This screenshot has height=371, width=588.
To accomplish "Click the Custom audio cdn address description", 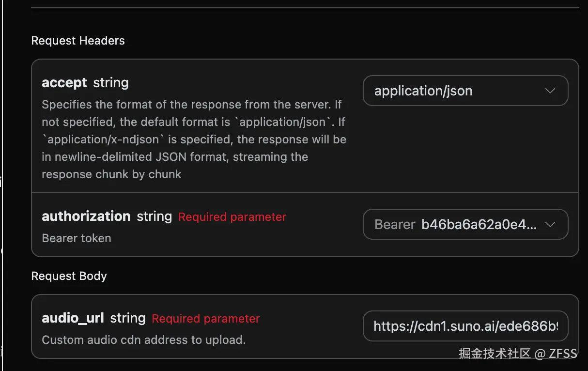I will tap(144, 340).
